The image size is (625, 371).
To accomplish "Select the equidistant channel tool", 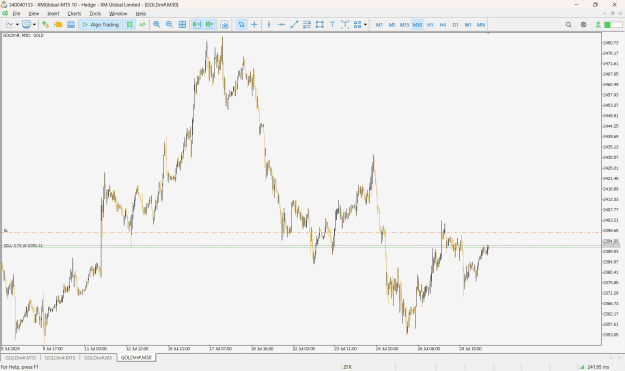I will (x=307, y=25).
